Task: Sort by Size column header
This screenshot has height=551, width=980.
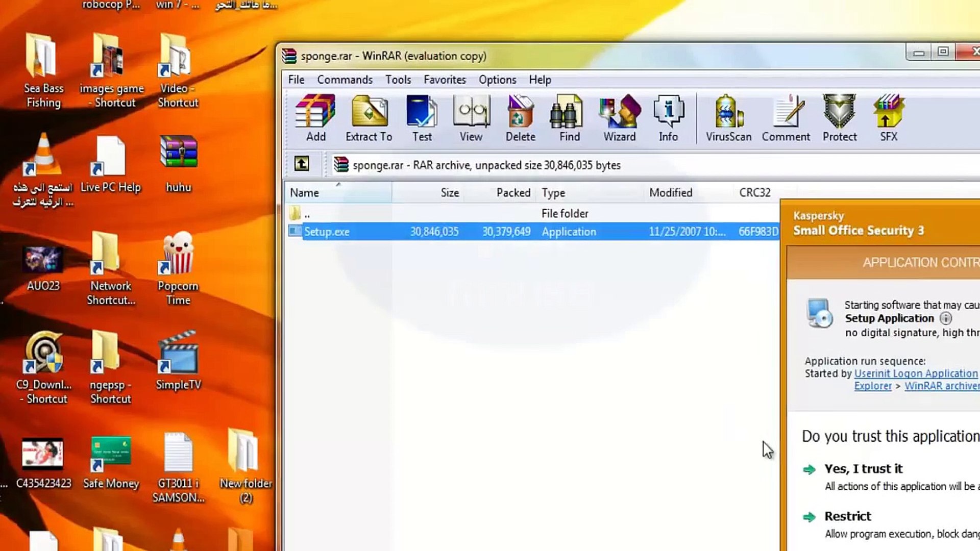Action: [x=428, y=193]
